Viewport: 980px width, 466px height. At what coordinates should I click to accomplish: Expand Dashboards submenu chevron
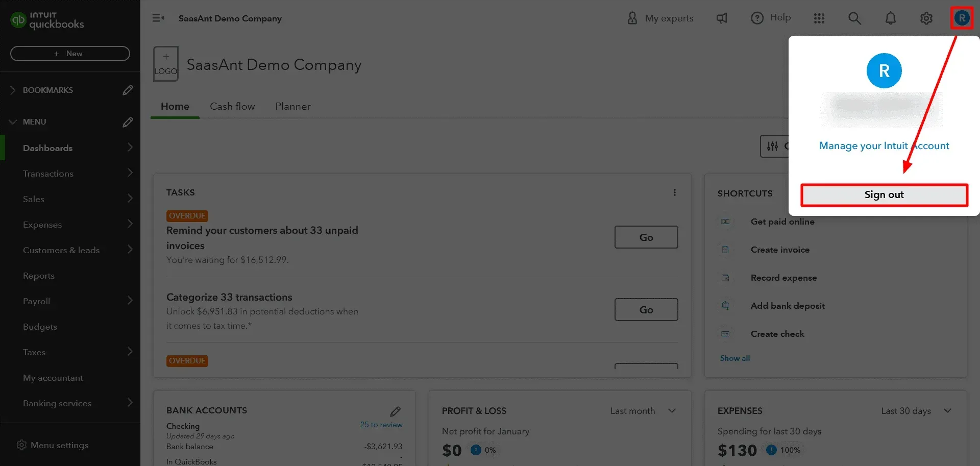pyautogui.click(x=130, y=148)
